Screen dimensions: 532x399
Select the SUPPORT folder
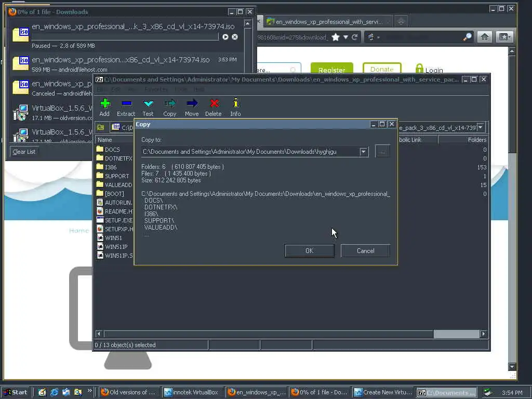click(x=113, y=176)
